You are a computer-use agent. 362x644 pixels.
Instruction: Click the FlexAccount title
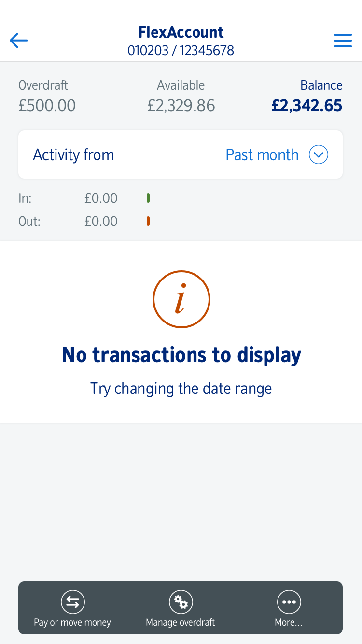pos(181,32)
